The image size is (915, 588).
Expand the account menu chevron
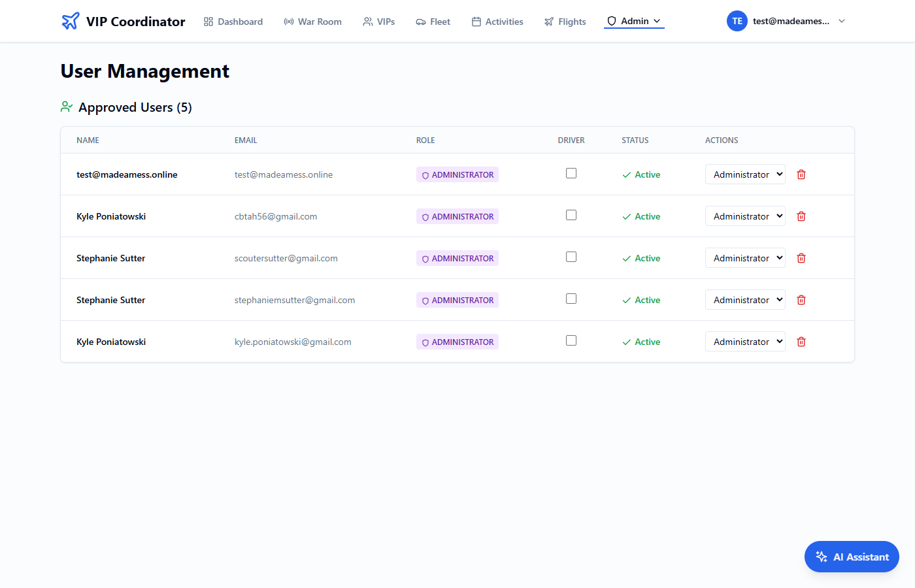click(x=842, y=21)
